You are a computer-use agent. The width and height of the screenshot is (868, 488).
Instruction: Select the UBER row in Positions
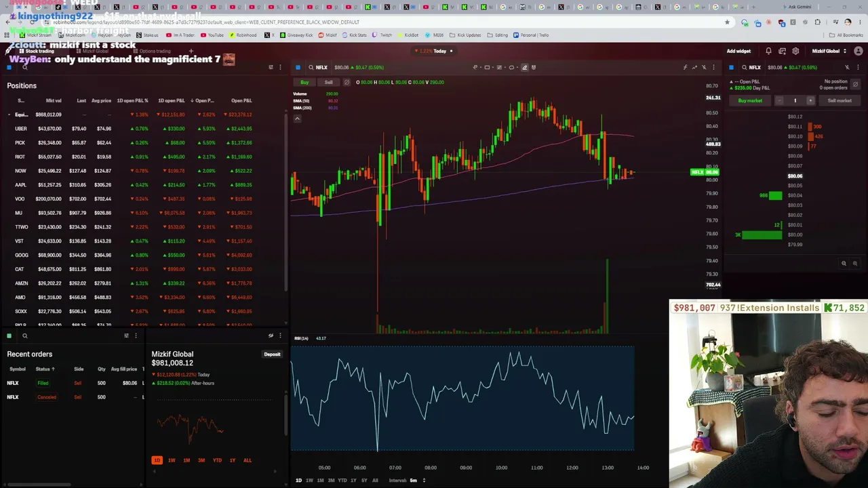pyautogui.click(x=145, y=129)
